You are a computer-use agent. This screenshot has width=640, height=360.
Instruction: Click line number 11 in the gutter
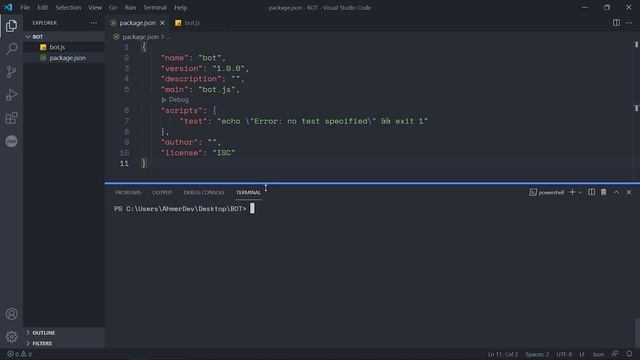click(x=124, y=163)
